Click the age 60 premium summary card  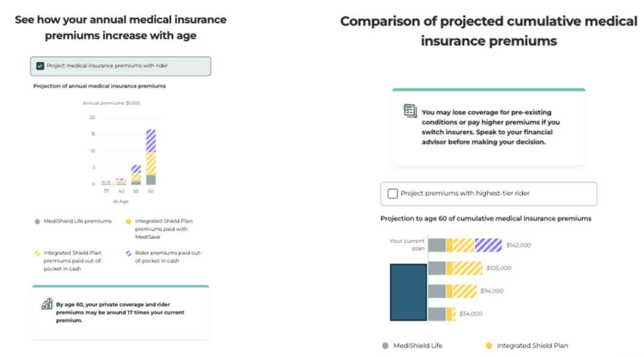coord(120,312)
